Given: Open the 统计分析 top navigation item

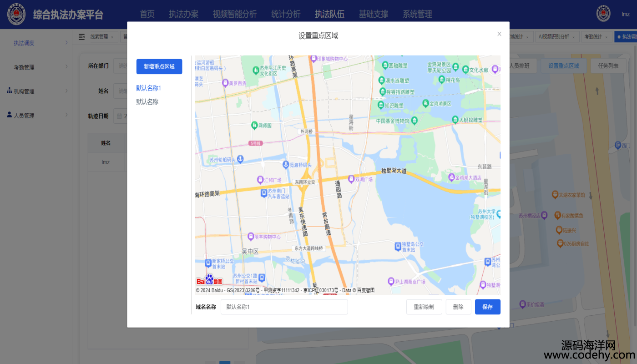Looking at the screenshot, I should (x=286, y=14).
